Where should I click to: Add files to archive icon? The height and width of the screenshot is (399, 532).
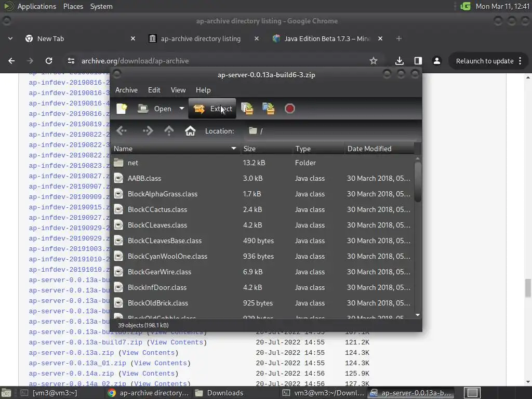[x=247, y=109]
